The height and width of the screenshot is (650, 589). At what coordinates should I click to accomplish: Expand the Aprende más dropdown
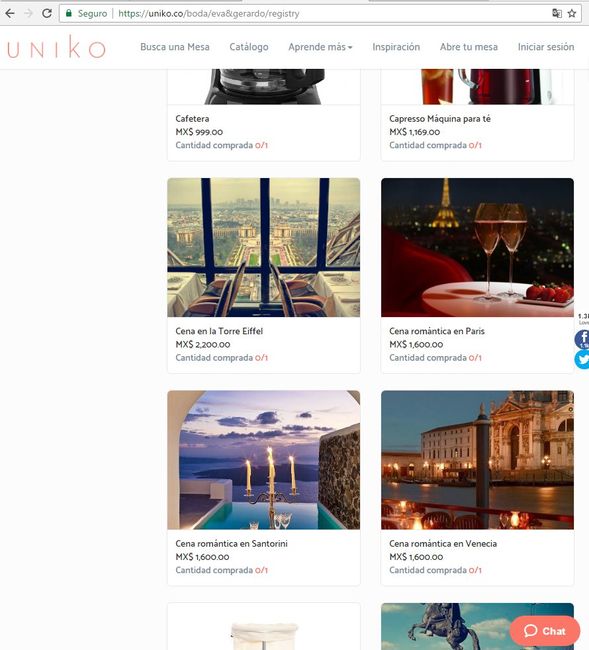pos(320,47)
